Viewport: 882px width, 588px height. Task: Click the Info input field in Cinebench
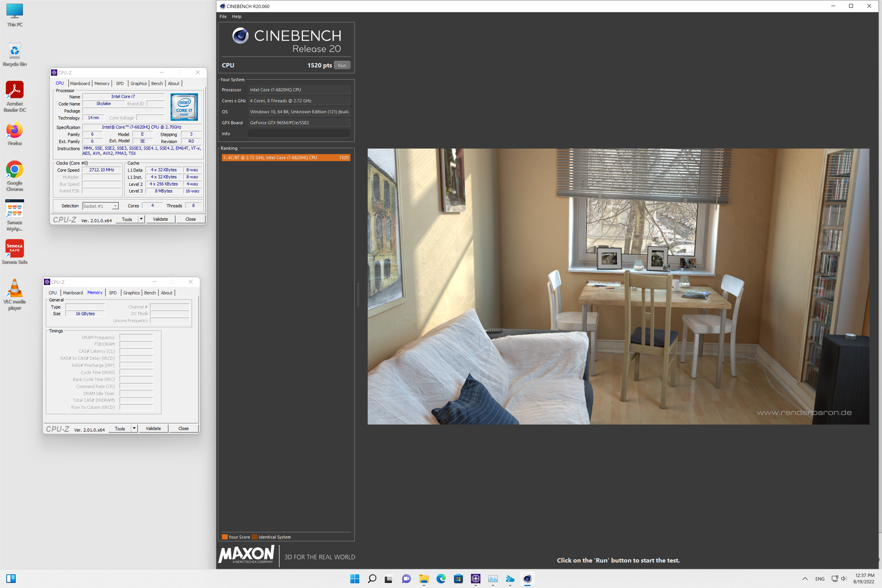pos(299,133)
